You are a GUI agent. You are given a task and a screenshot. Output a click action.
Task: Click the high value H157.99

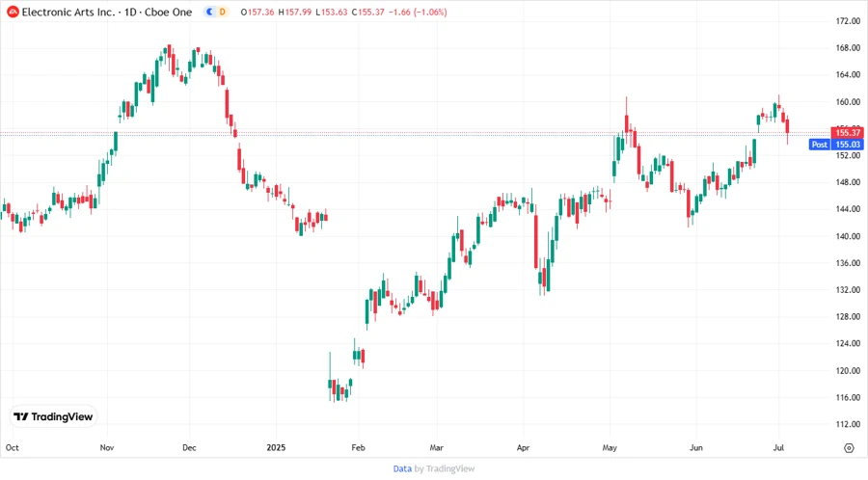(294, 12)
